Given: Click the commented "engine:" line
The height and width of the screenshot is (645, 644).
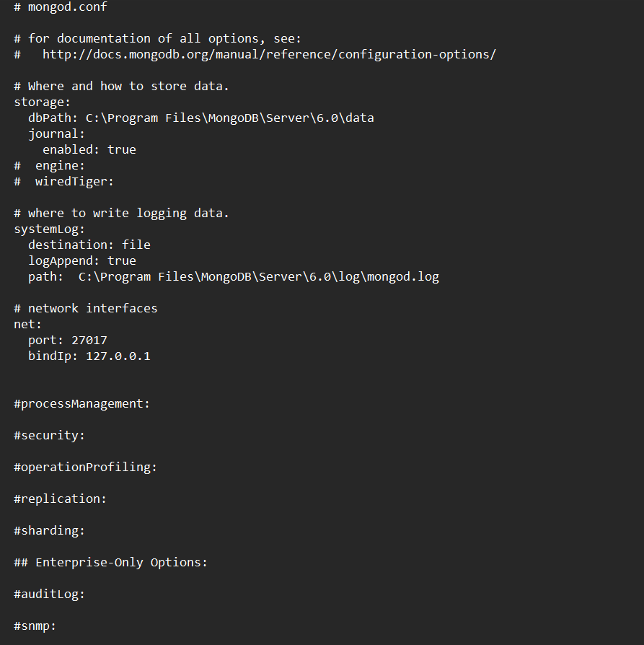Looking at the screenshot, I should [x=60, y=165].
